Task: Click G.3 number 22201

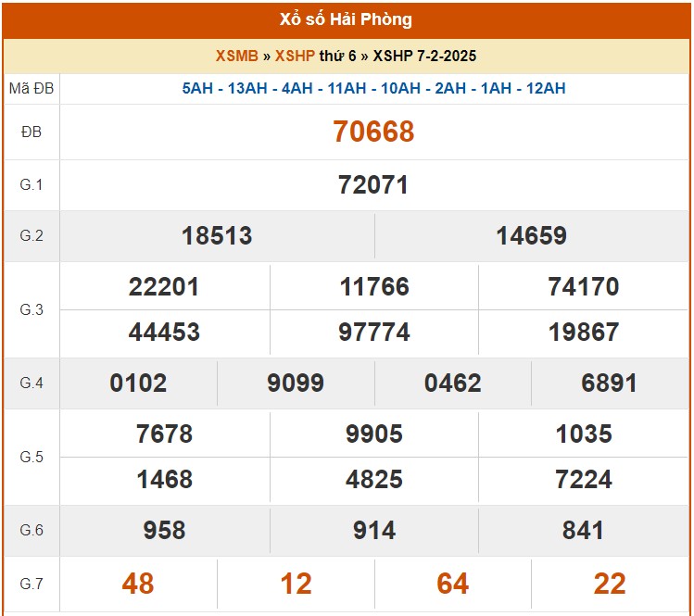Action: click(x=164, y=287)
